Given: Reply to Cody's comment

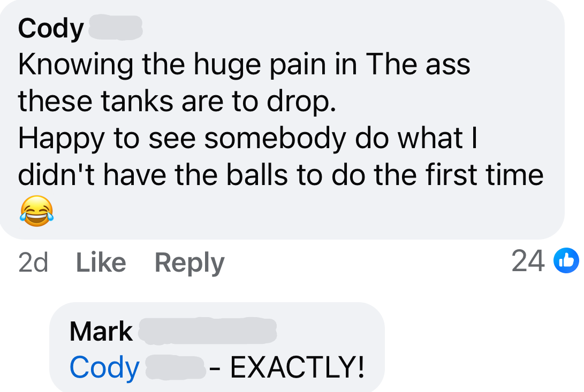Looking at the screenshot, I should tap(189, 263).
